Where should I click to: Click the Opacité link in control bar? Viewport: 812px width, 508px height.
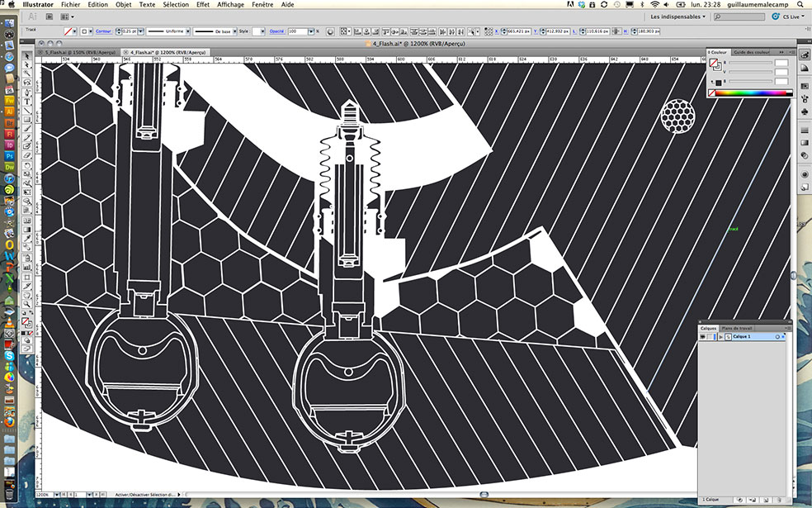(x=276, y=31)
